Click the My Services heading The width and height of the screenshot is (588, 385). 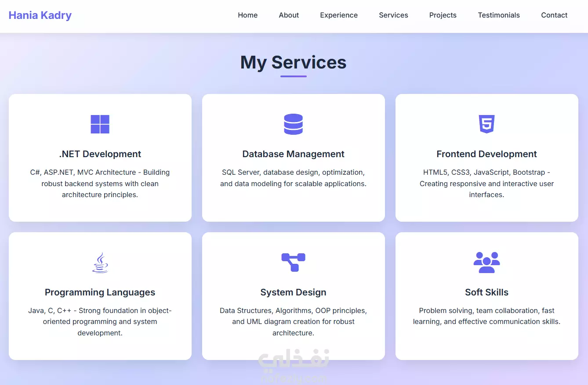(x=293, y=62)
